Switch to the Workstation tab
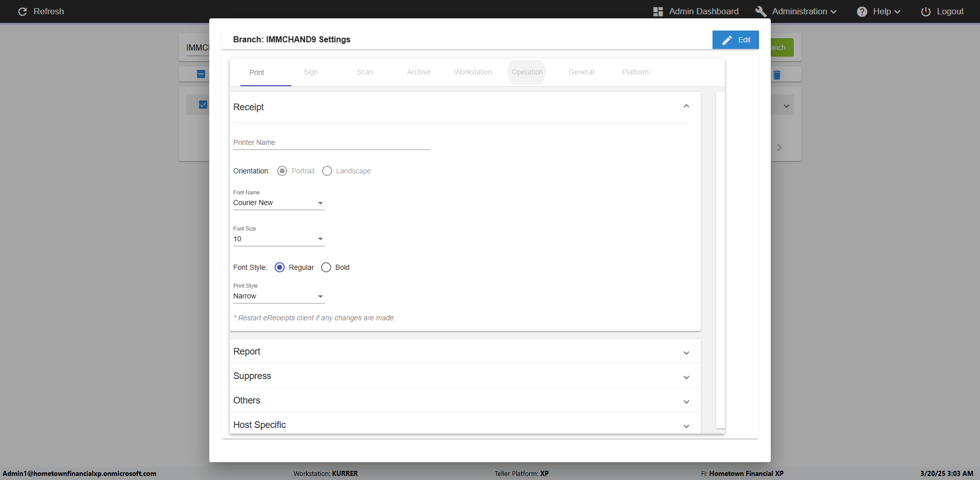The height and width of the screenshot is (480, 980). pyautogui.click(x=473, y=72)
